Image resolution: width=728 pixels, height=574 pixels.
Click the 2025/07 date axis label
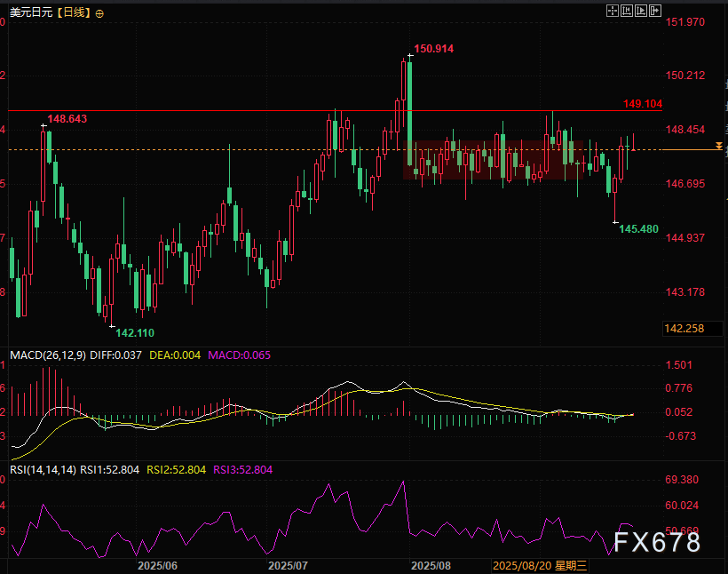[288, 565]
